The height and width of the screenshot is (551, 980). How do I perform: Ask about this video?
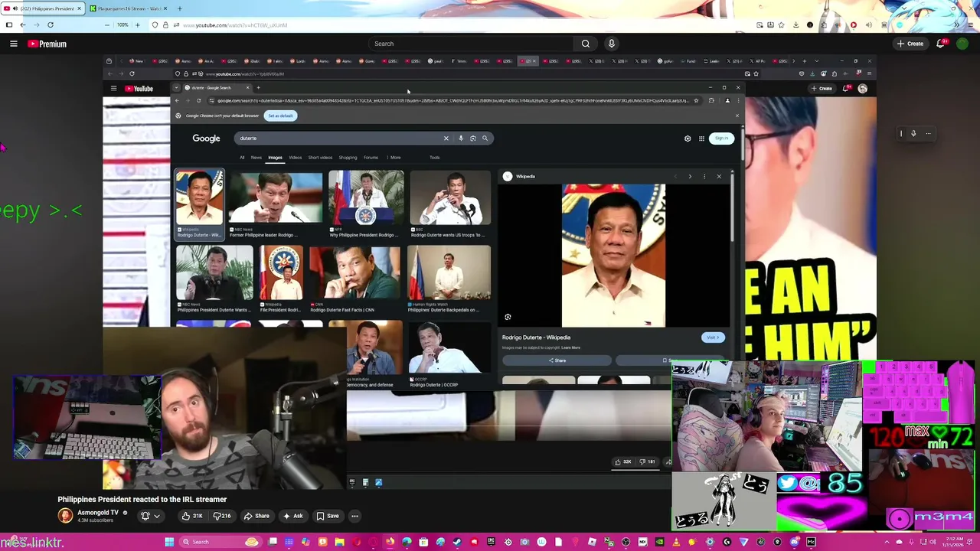293,516
